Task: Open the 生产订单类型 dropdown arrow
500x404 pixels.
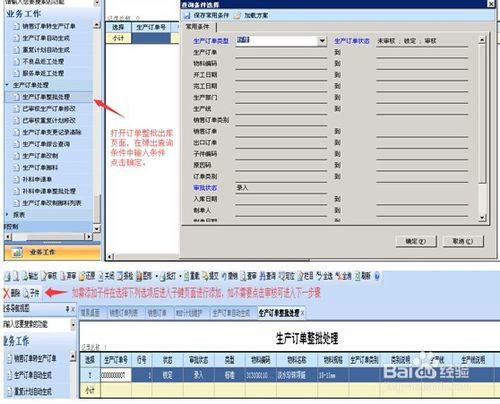Action: click(322, 41)
